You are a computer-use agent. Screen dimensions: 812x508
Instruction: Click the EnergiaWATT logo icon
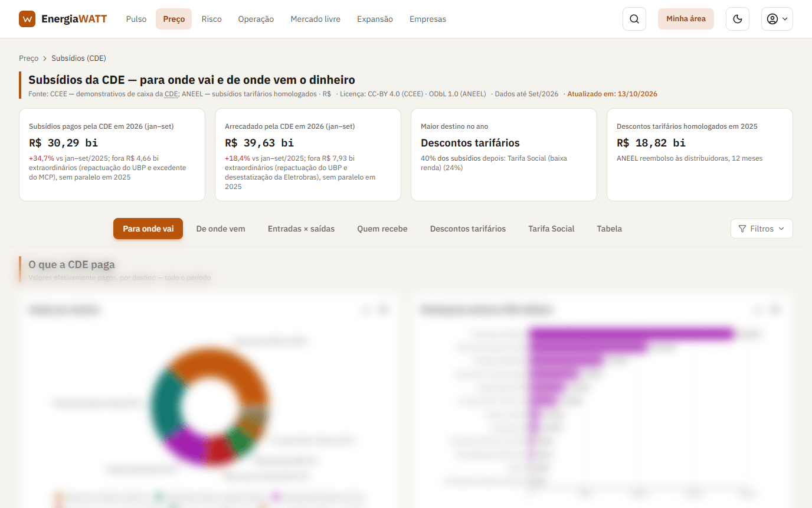pos(27,19)
